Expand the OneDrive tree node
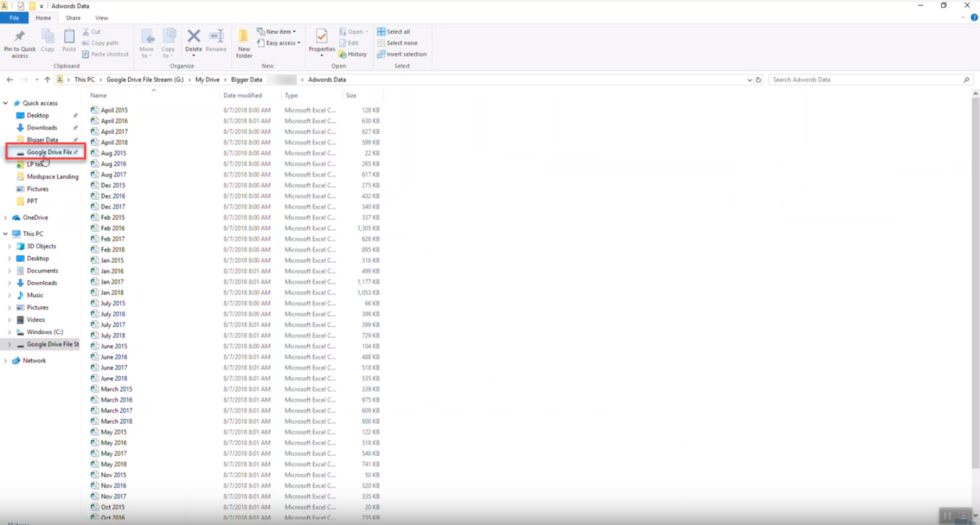 (5, 218)
